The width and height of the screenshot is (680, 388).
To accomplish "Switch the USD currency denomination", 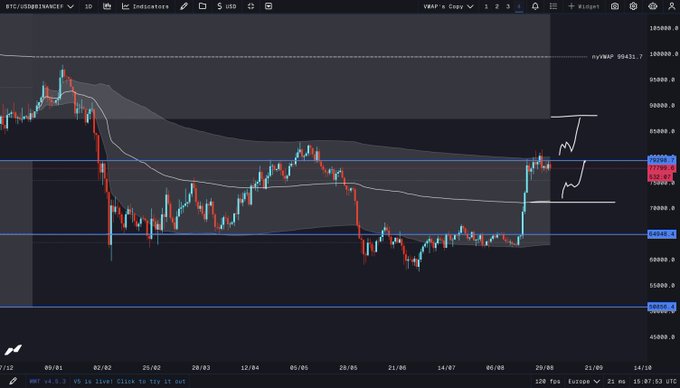I will [x=227, y=6].
